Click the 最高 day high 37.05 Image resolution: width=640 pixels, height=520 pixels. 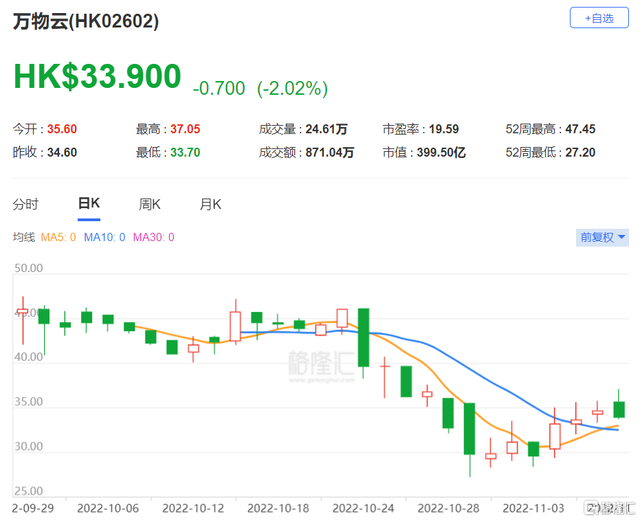point(185,129)
